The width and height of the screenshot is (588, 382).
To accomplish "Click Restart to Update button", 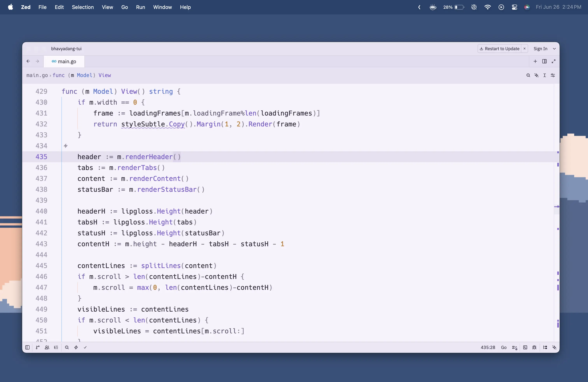I will (499, 49).
